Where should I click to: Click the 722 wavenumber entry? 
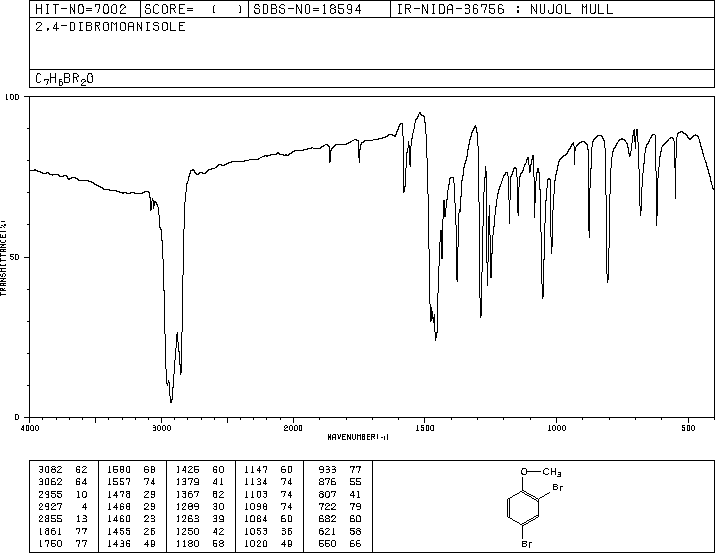click(x=327, y=506)
